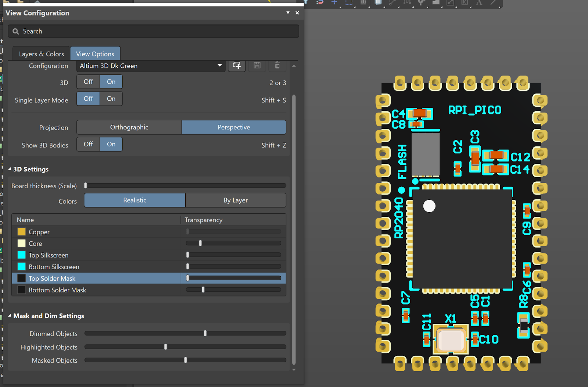Select By Layer colors mode
This screenshot has width=588, height=387.
coord(236,200)
